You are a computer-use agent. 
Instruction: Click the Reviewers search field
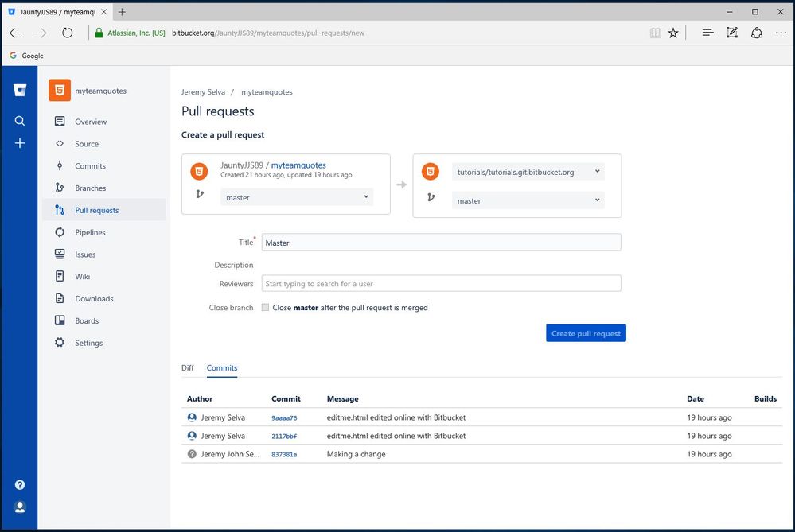441,283
